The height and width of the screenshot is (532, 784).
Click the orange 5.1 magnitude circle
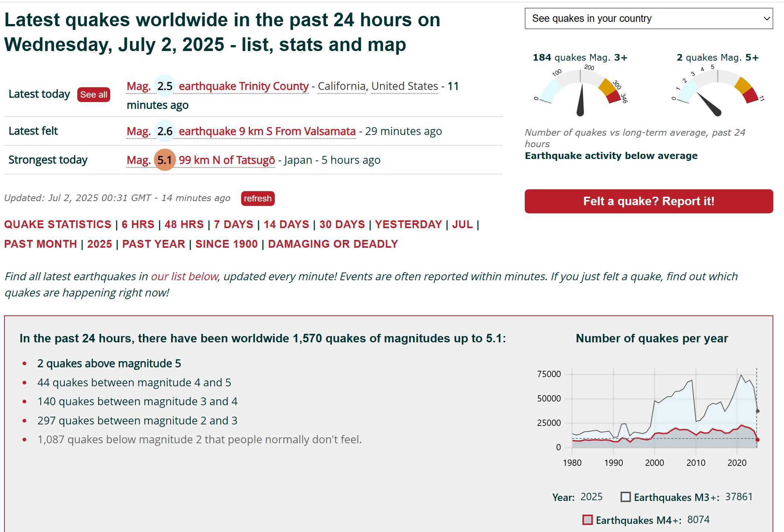[165, 160]
